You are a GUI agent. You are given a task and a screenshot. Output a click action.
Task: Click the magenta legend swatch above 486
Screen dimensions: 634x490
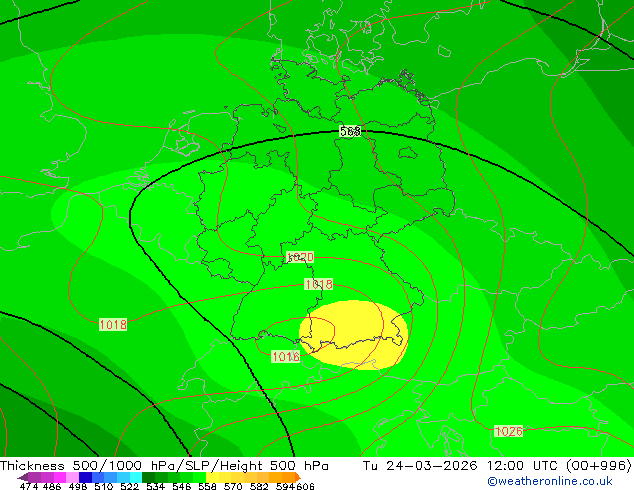[x=59, y=477]
